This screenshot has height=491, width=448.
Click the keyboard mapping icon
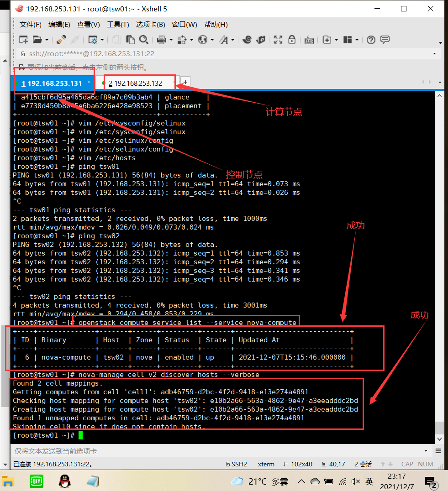point(309,40)
